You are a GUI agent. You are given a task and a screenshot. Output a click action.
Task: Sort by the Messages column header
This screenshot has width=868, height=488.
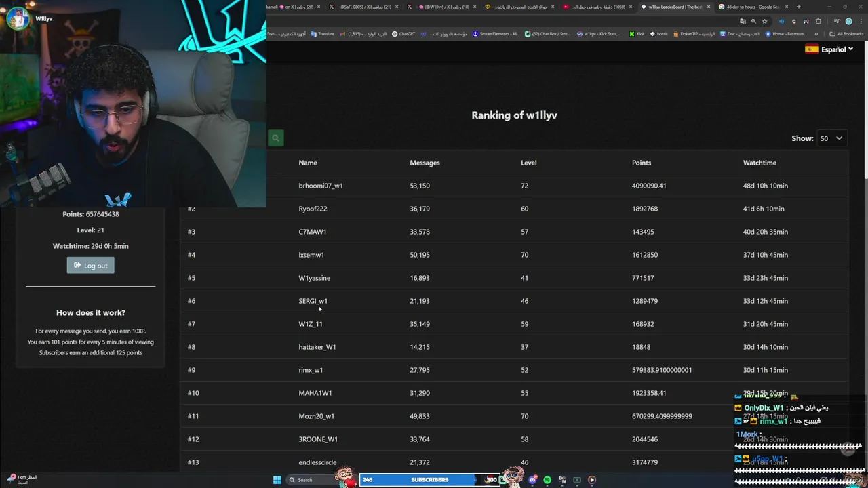pyautogui.click(x=425, y=163)
